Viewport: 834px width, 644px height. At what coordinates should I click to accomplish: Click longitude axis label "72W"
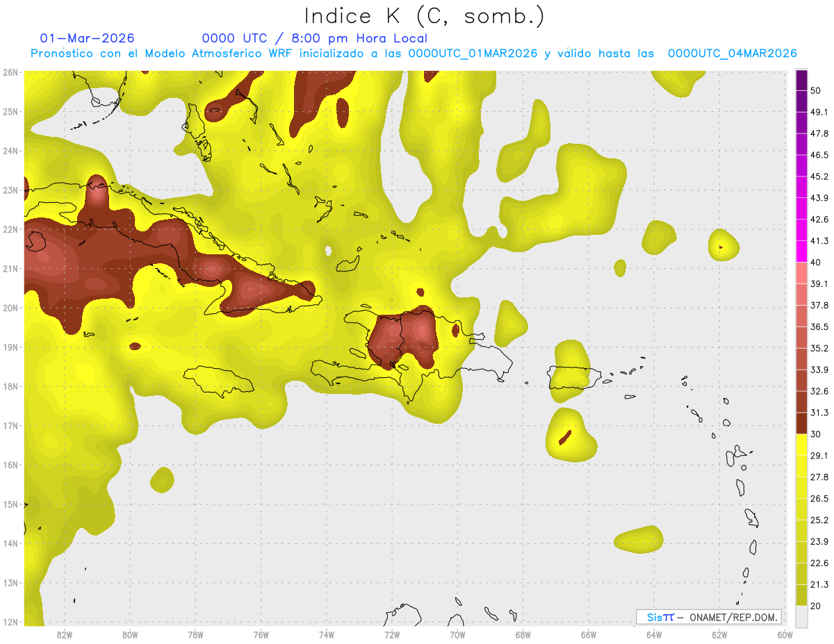pyautogui.click(x=391, y=634)
